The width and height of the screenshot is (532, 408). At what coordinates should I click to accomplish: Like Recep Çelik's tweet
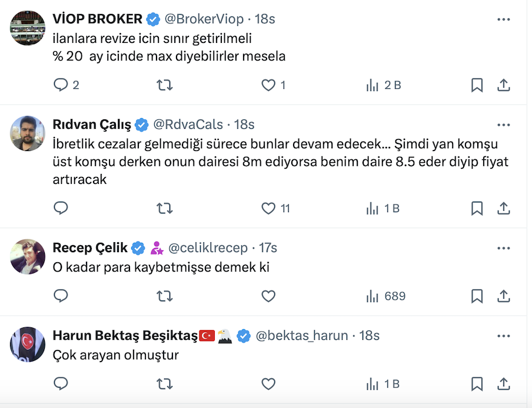pos(268,296)
